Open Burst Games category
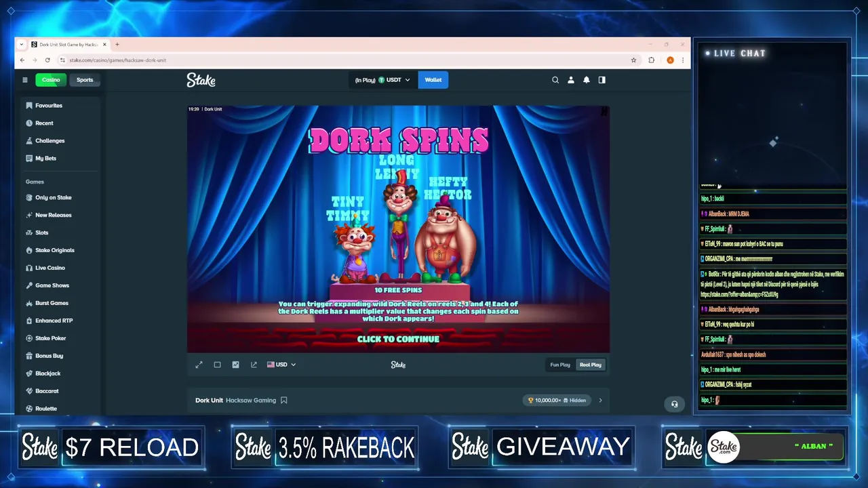 pyautogui.click(x=52, y=304)
